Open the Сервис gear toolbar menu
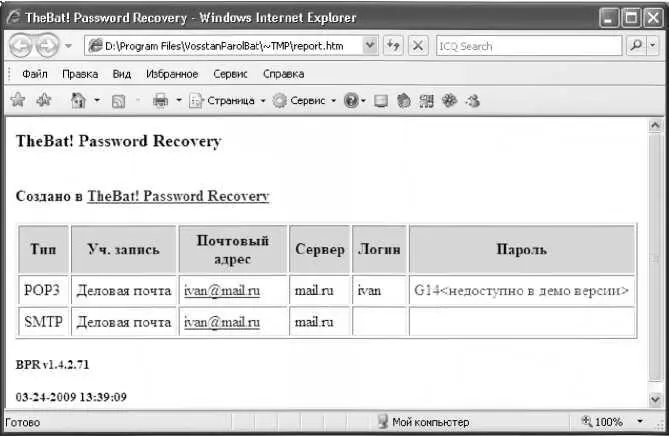This screenshot has width=669, height=436. tap(304, 101)
